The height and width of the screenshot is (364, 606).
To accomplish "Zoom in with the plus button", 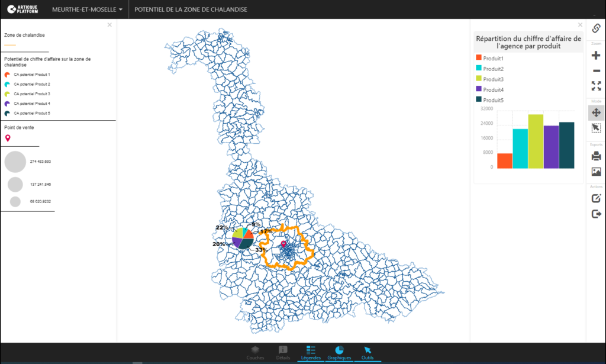I will 596,56.
